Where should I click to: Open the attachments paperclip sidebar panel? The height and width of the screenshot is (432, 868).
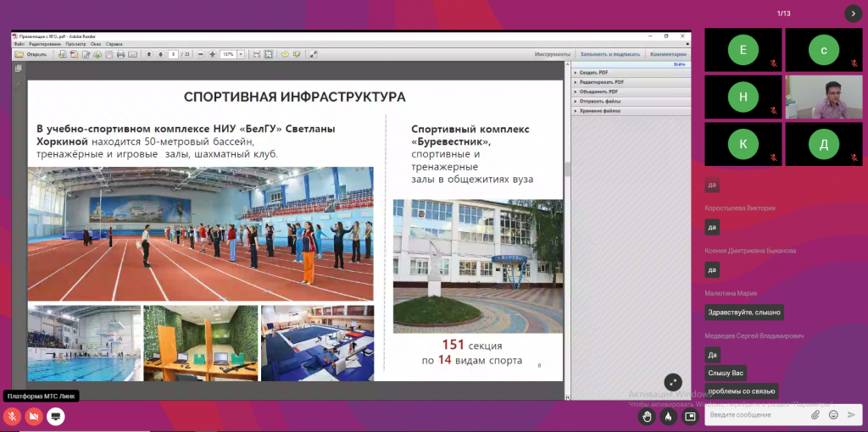(x=19, y=83)
